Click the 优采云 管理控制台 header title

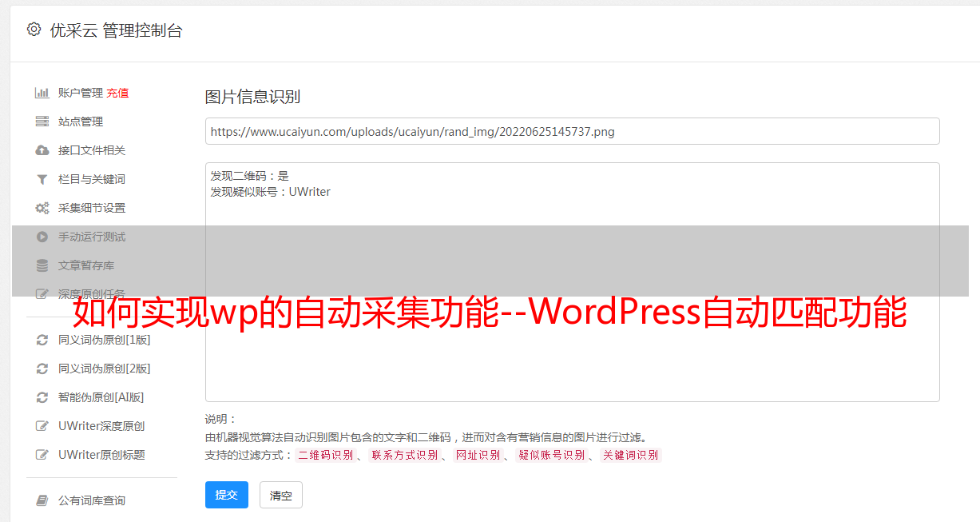[x=116, y=30]
